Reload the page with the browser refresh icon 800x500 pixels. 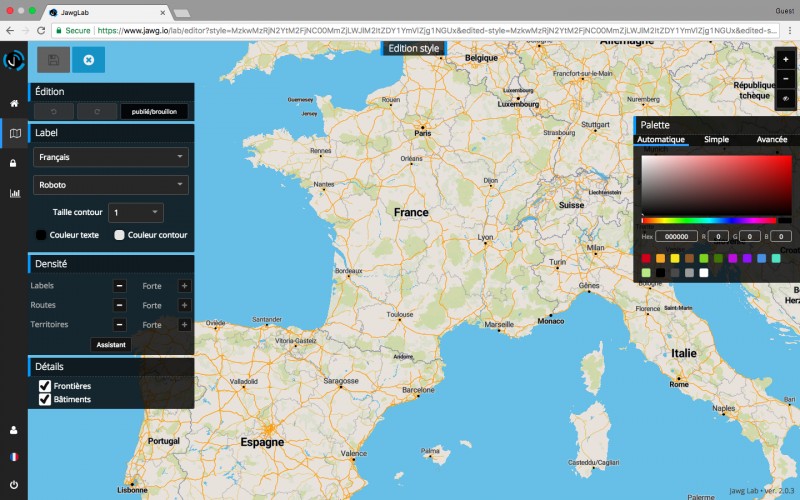pyautogui.click(x=41, y=31)
